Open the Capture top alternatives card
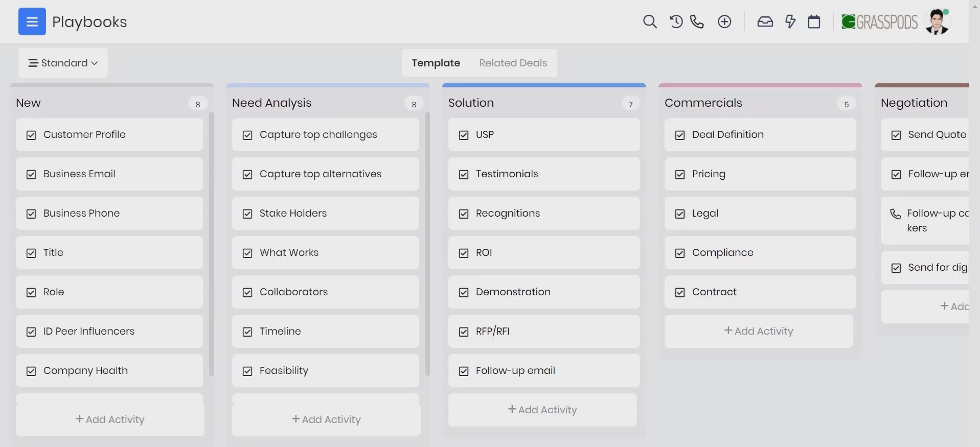Image resolution: width=980 pixels, height=447 pixels. pos(326,174)
